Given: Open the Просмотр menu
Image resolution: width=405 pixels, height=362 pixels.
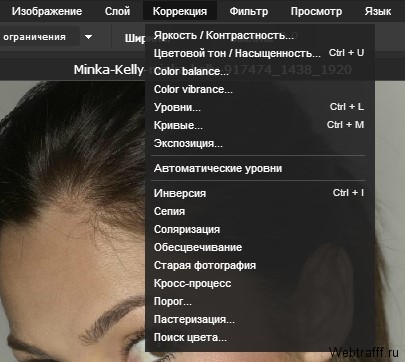Looking at the screenshot, I should 316,11.
